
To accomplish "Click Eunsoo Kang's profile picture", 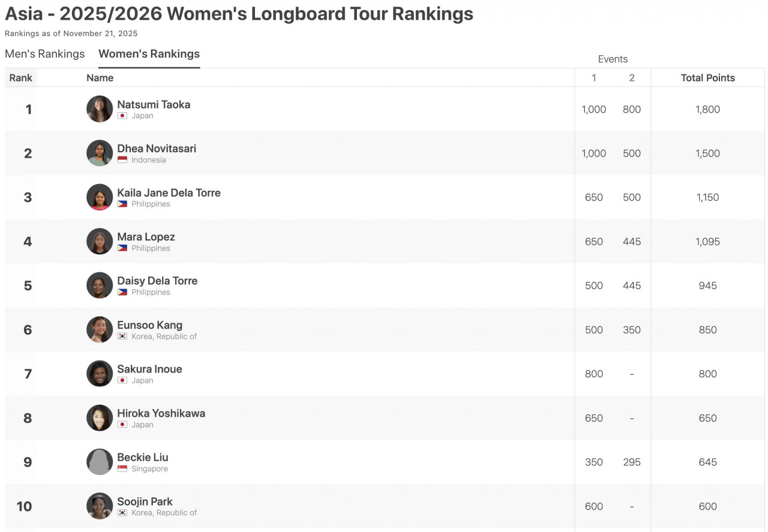I will [x=100, y=329].
